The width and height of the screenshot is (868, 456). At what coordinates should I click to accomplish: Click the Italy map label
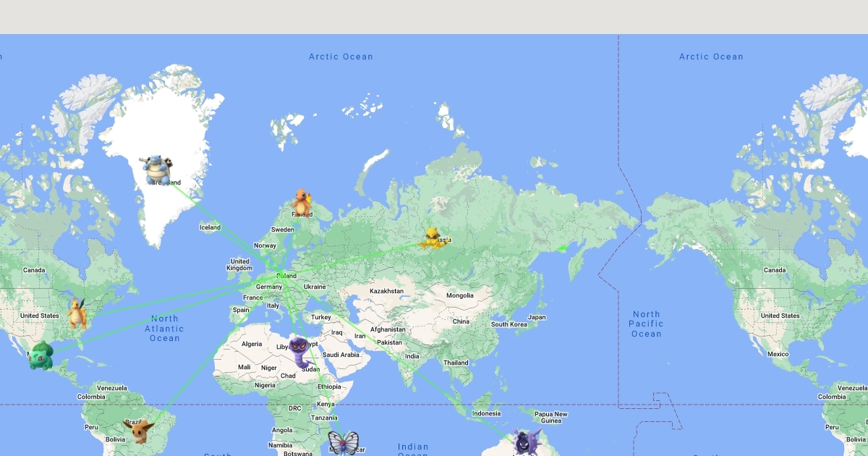[273, 305]
